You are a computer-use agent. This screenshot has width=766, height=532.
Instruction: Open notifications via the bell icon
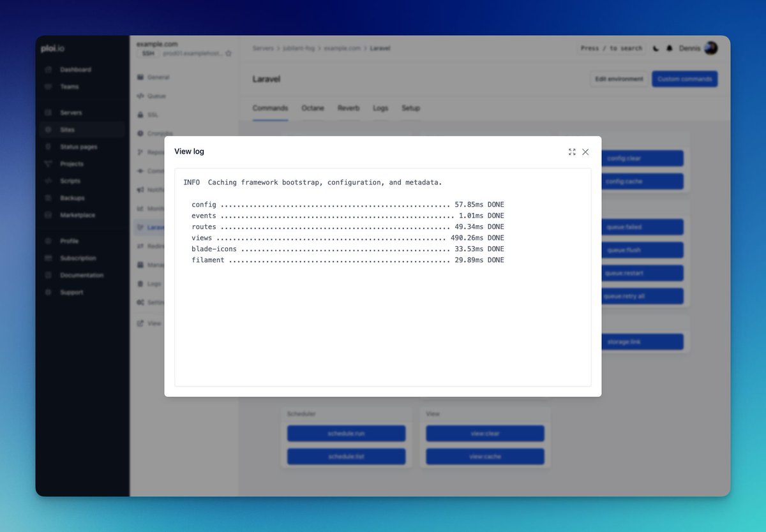click(670, 48)
